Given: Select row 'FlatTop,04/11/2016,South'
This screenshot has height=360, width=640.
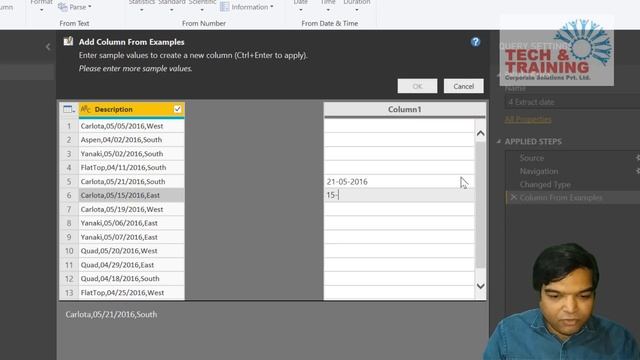Looking at the screenshot, I should 131,167.
